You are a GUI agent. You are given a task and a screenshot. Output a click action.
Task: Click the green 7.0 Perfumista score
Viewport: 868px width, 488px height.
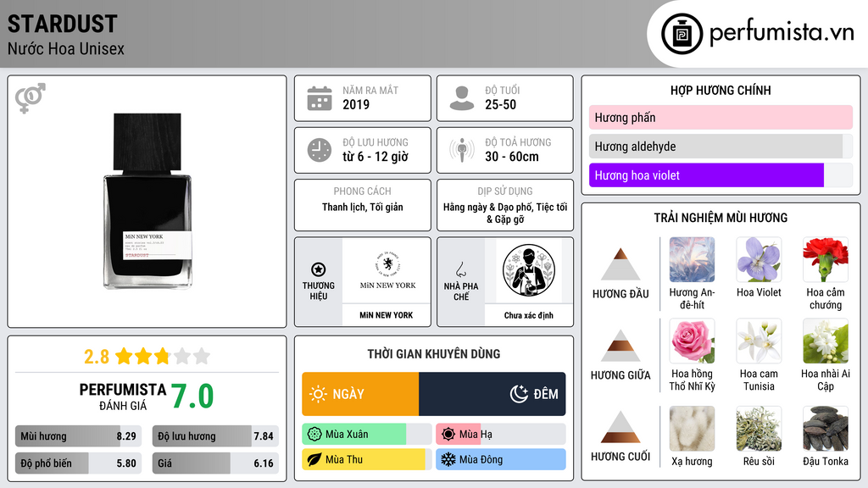(192, 396)
